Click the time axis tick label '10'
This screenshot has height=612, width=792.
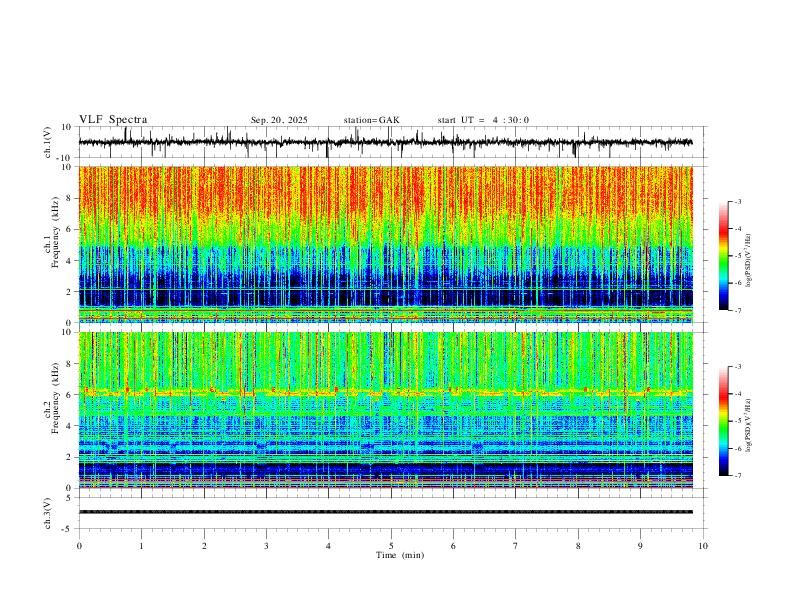click(703, 546)
